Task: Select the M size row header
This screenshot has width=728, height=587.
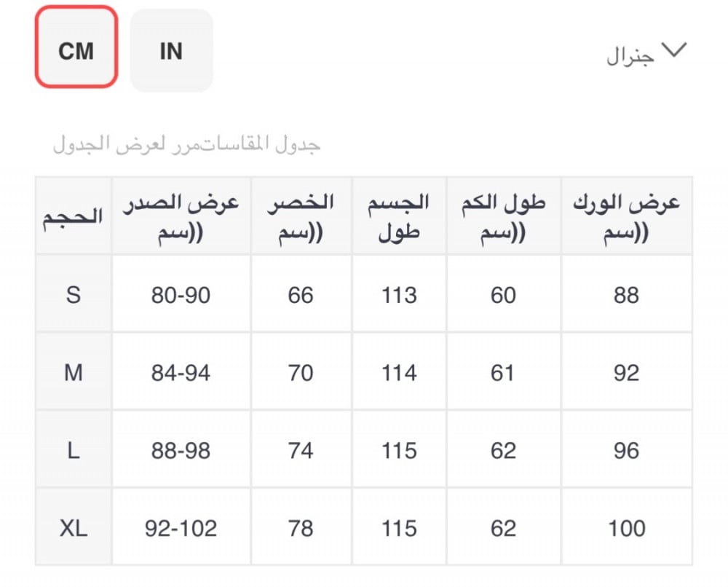Action: (x=73, y=373)
